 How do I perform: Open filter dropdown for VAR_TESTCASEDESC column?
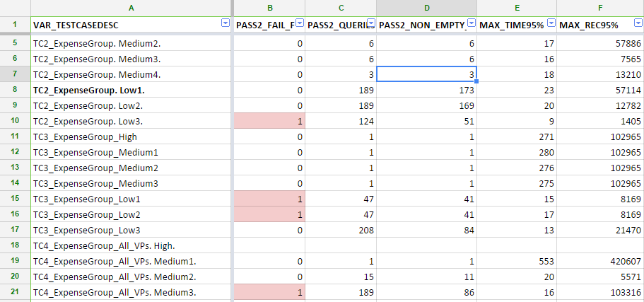click(x=226, y=23)
